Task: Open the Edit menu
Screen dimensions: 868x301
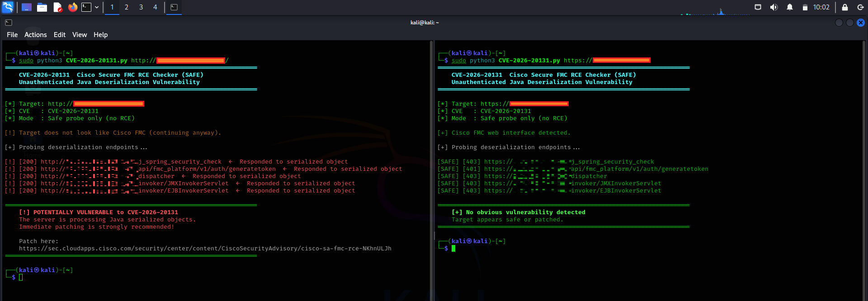Action: [x=60, y=35]
